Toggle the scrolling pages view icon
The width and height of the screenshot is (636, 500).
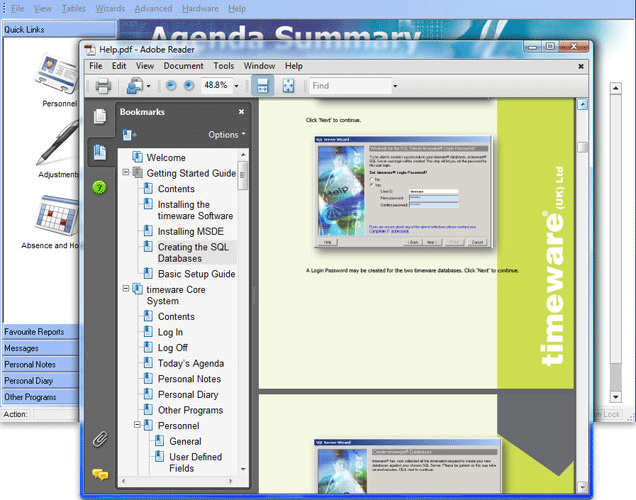click(x=262, y=86)
